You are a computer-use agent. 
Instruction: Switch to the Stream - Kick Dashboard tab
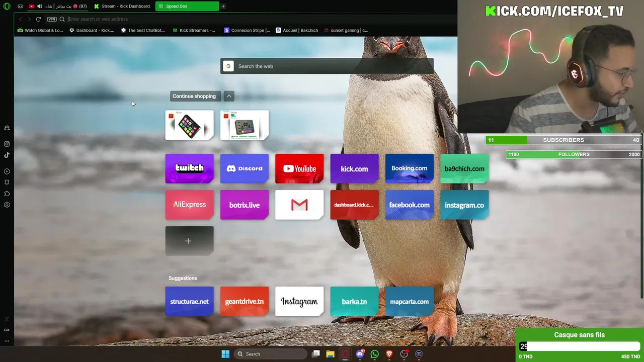coord(122,7)
